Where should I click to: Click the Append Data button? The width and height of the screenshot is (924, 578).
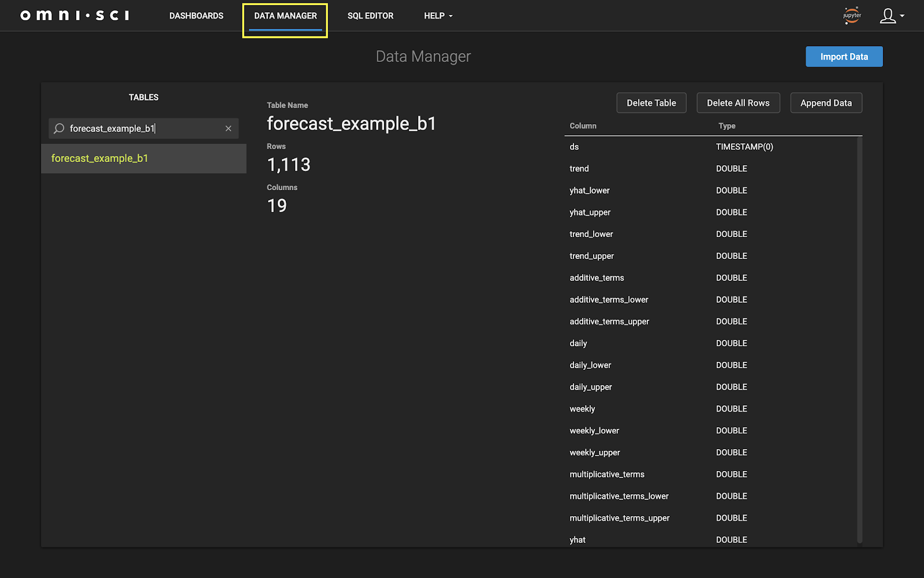point(826,103)
